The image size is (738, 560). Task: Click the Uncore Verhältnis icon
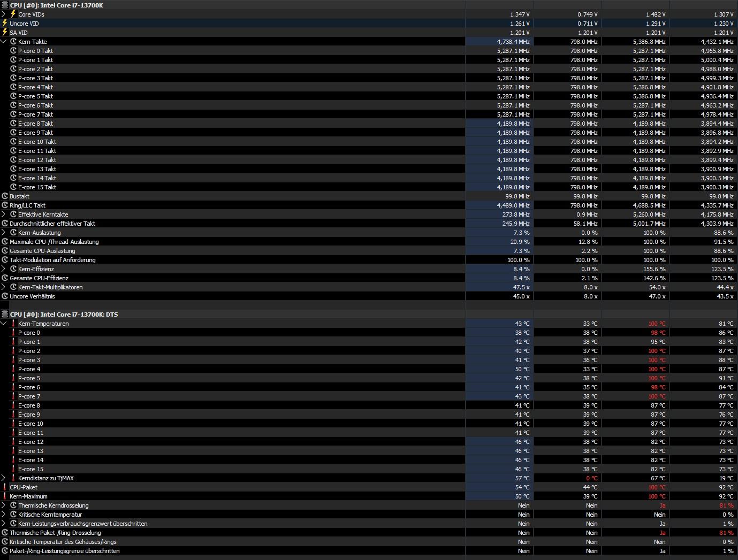5,296
